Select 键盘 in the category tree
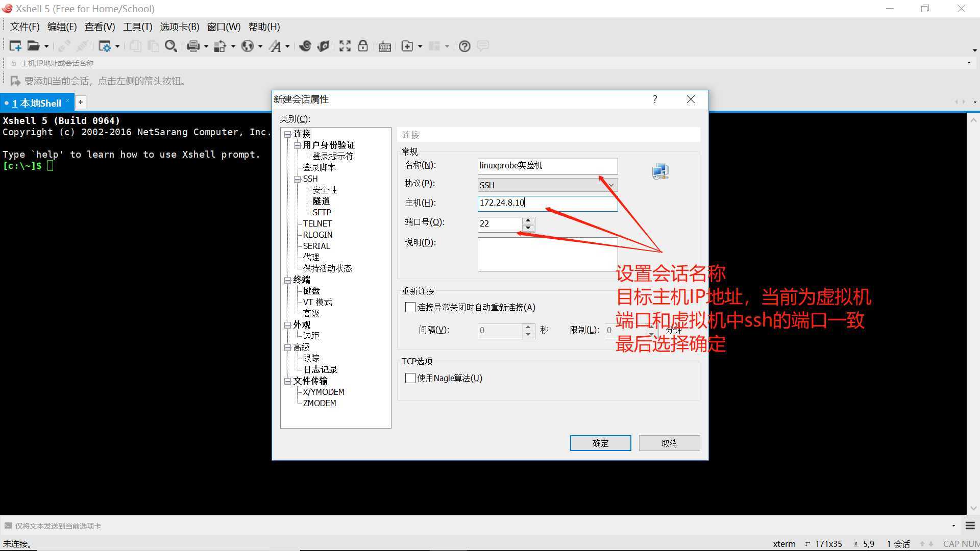 tap(311, 291)
